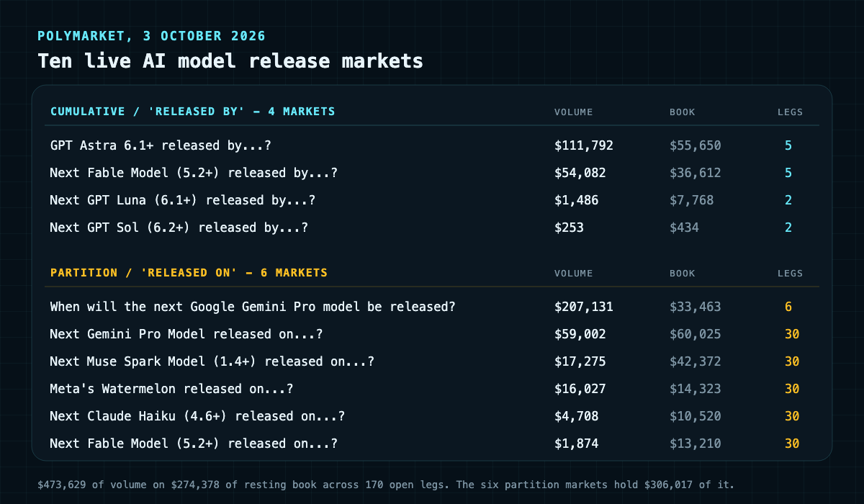Click the volume value $16,027
The width and height of the screenshot is (864, 504).
580,389
